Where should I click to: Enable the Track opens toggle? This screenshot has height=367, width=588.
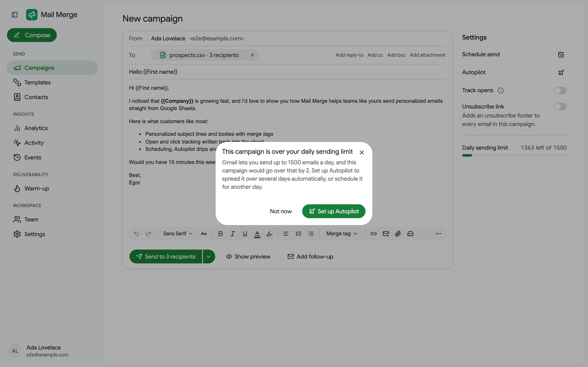tap(560, 91)
